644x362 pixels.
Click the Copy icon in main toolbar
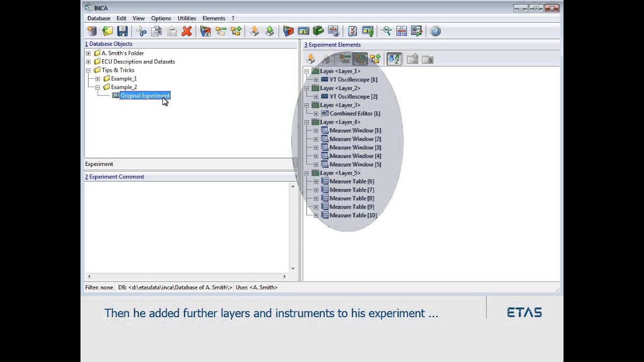[156, 31]
